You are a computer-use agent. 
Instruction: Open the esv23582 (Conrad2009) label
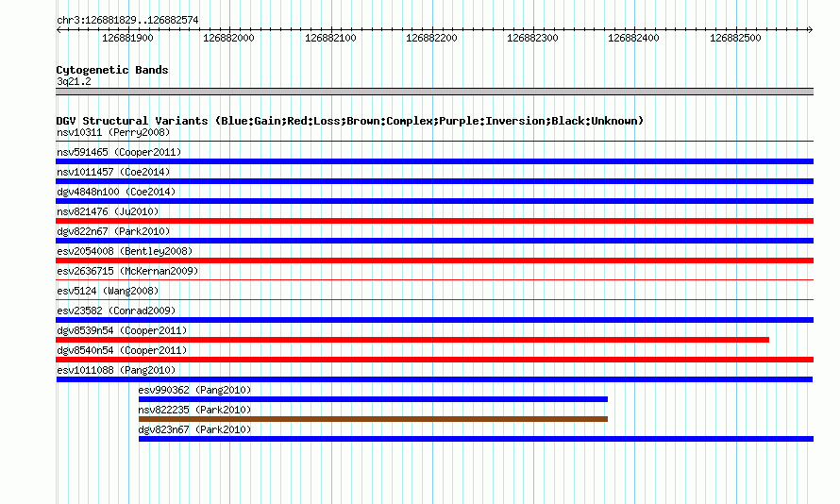pyautogui.click(x=116, y=311)
